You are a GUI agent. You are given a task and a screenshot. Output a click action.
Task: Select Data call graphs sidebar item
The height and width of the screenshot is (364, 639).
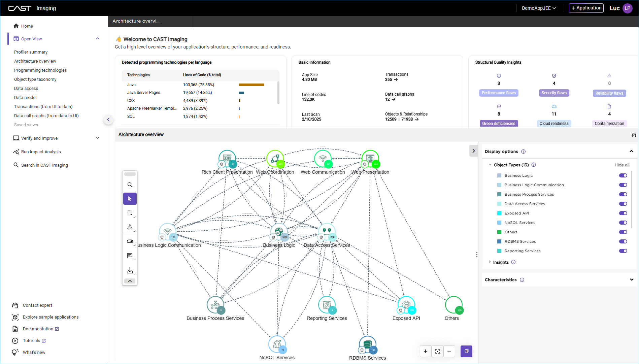[46, 116]
